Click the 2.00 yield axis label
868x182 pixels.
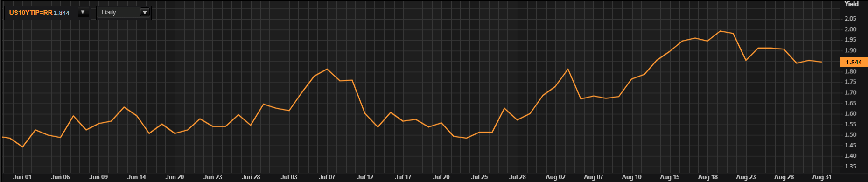850,29
